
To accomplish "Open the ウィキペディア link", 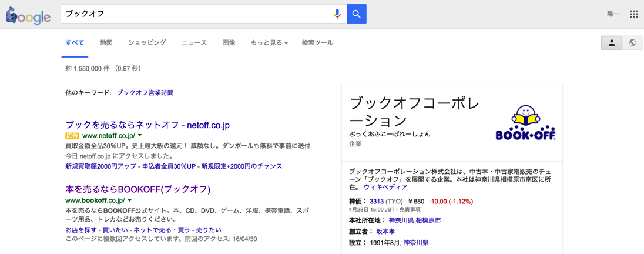I will tap(385, 187).
